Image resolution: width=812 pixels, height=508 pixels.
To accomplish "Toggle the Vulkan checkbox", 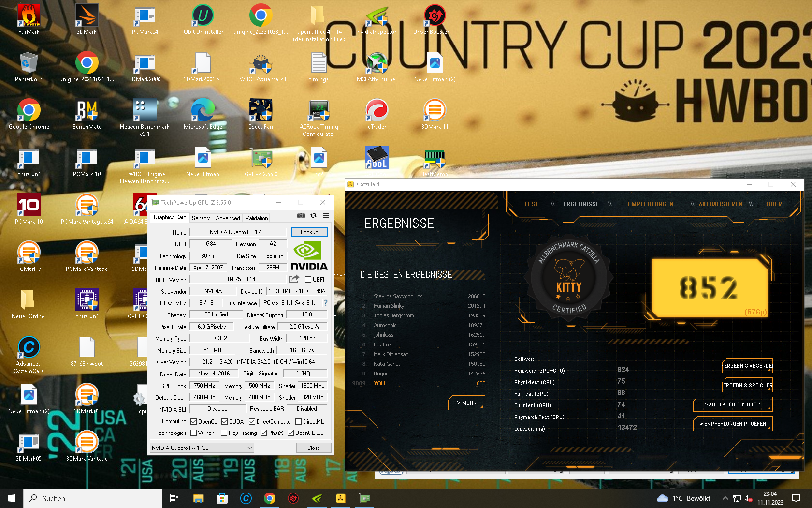I will tap(193, 433).
